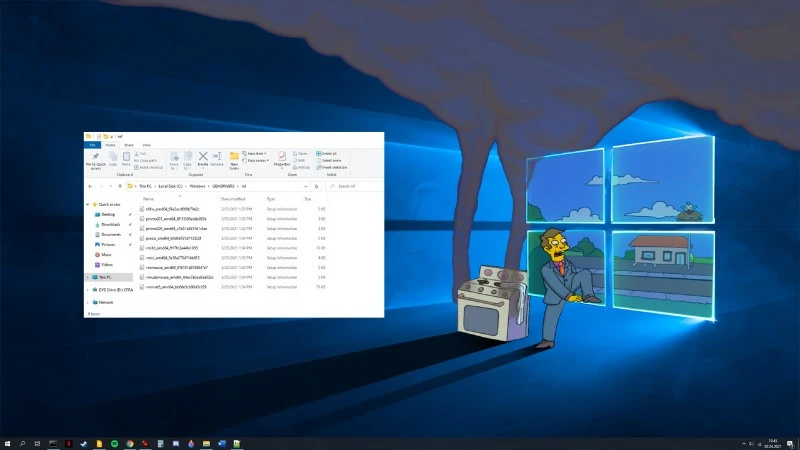
Task: Select the file starting with efifw_amd64
Action: pos(172,209)
